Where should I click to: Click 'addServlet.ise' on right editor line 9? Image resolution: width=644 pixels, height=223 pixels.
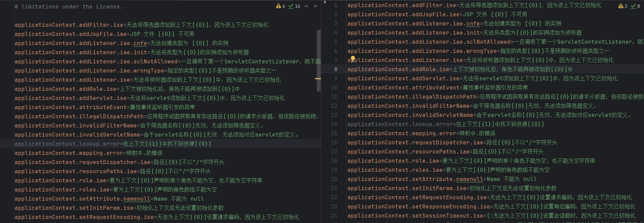(436, 78)
